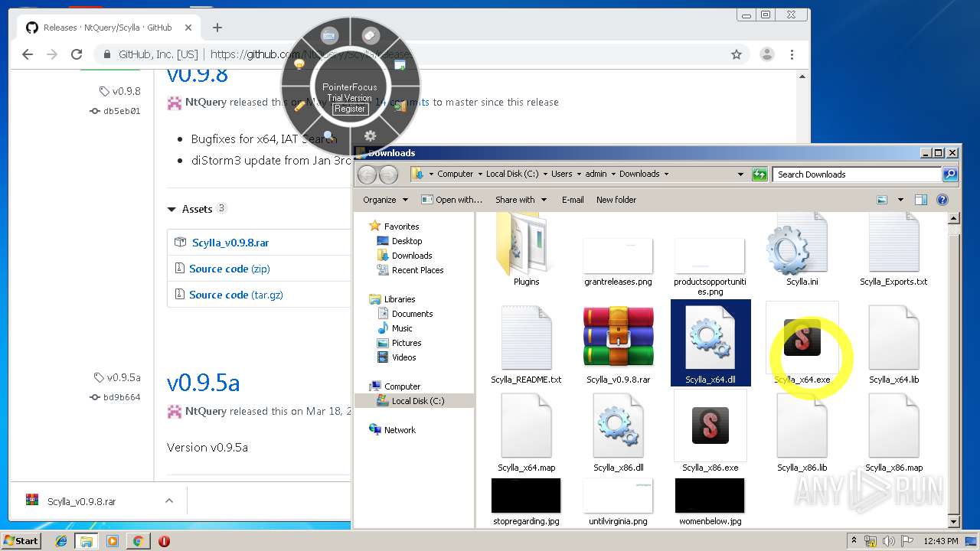Expand the address bar history dropdown

(x=740, y=174)
